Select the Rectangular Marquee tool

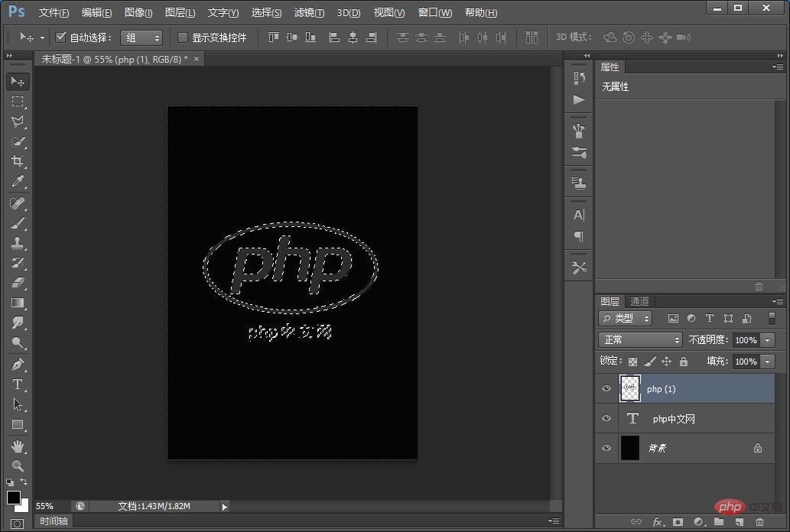click(18, 101)
